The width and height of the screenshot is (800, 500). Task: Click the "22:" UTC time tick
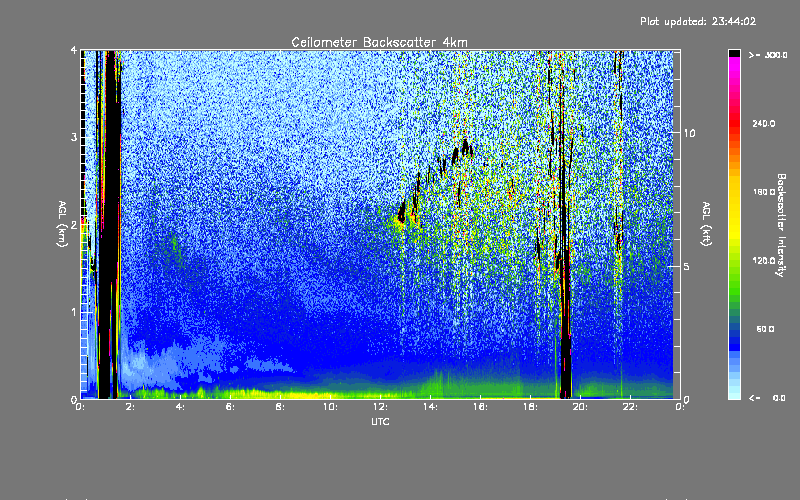coord(631,407)
